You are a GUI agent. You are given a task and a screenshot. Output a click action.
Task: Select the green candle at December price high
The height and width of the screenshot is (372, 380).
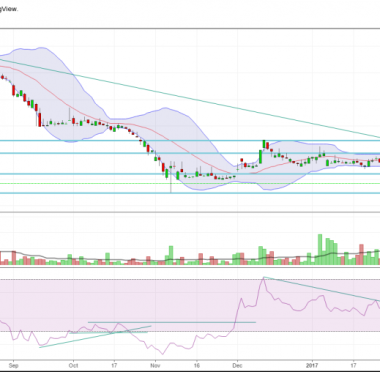point(264,144)
